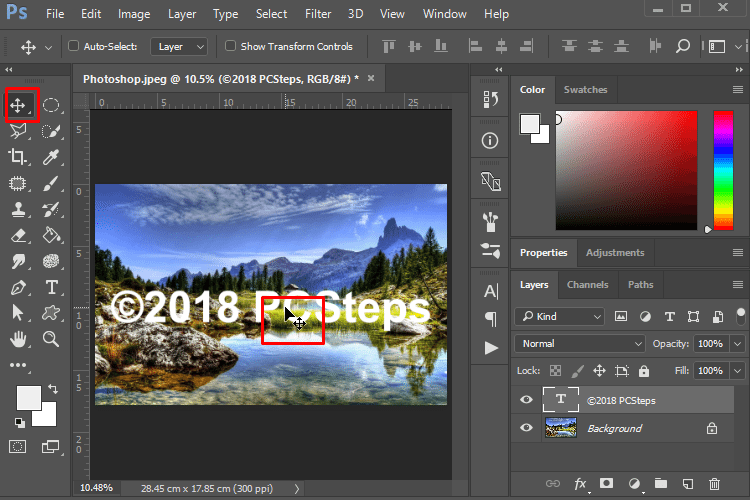Select the Eyedropper tool
The width and height of the screenshot is (750, 500).
tap(51, 156)
